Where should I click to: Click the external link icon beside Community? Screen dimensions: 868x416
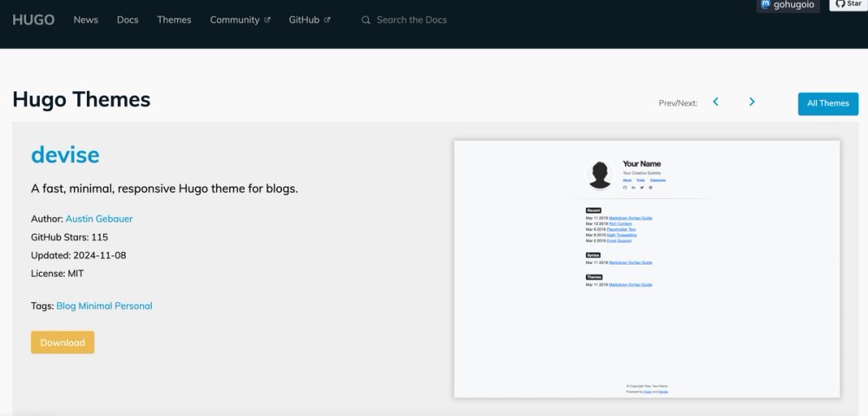pyautogui.click(x=267, y=20)
